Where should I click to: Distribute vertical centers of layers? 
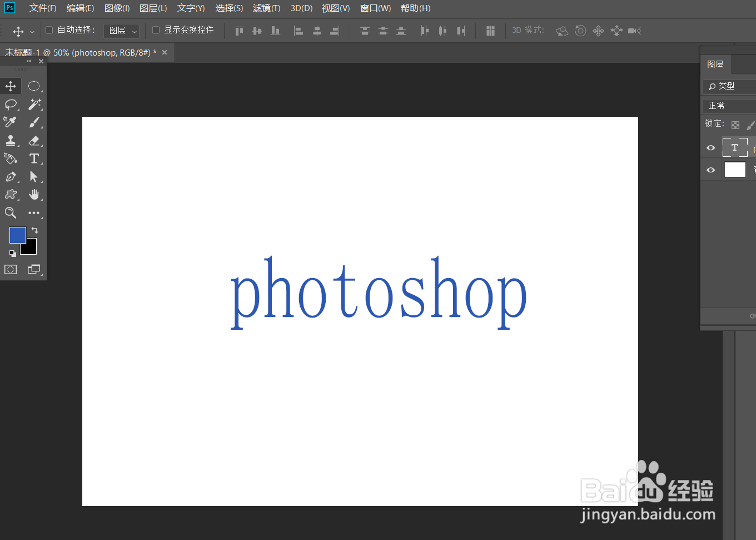click(383, 31)
